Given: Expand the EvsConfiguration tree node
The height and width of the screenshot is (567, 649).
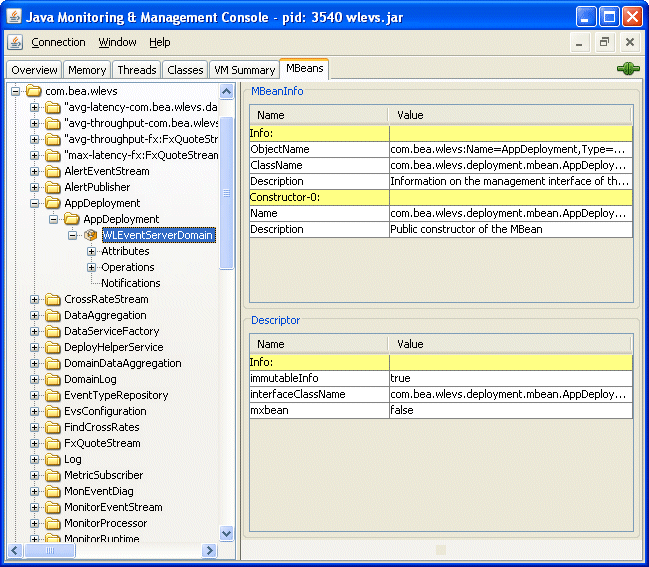Looking at the screenshot, I should [x=35, y=411].
